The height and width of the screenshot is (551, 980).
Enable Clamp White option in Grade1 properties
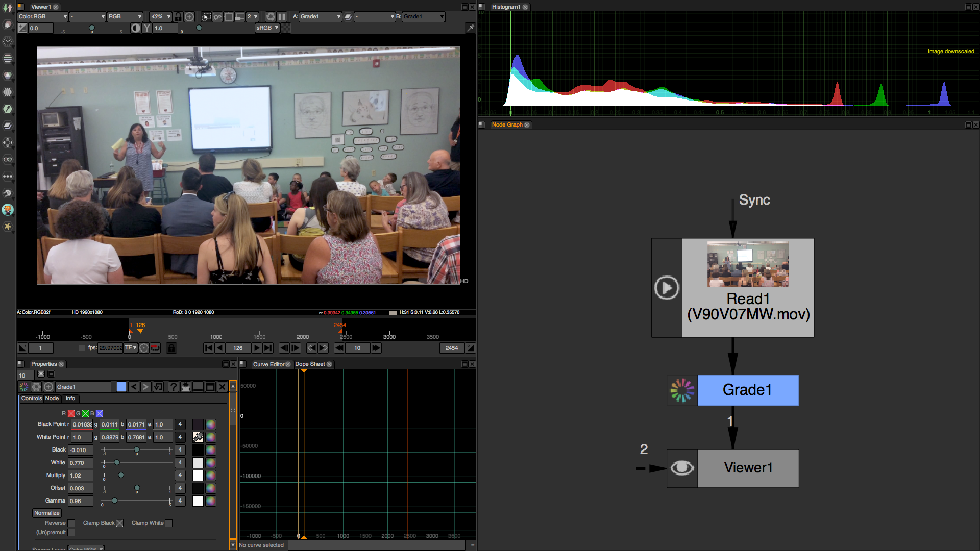pos(169,523)
